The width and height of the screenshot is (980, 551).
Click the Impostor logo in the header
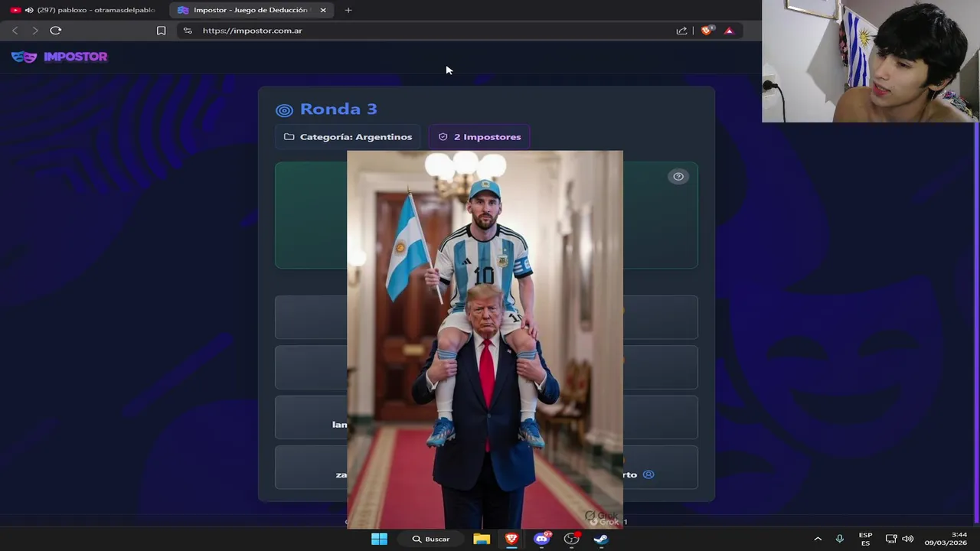coord(59,57)
